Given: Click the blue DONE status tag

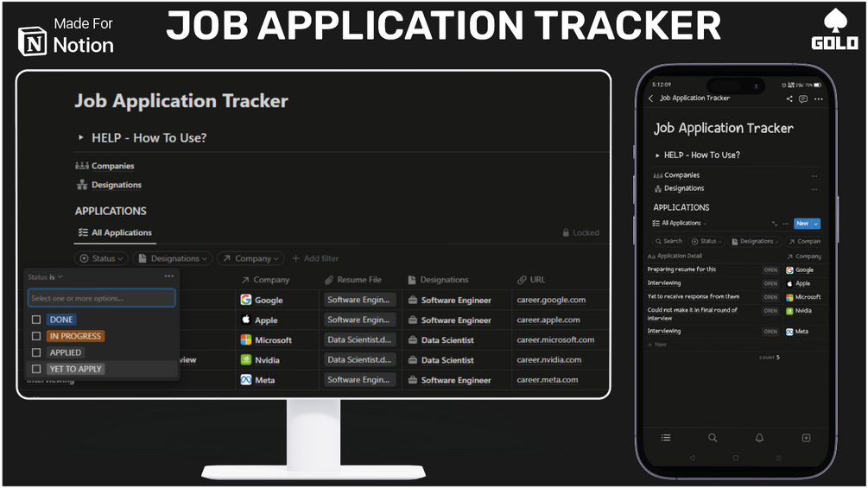Looking at the screenshot, I should [61, 320].
